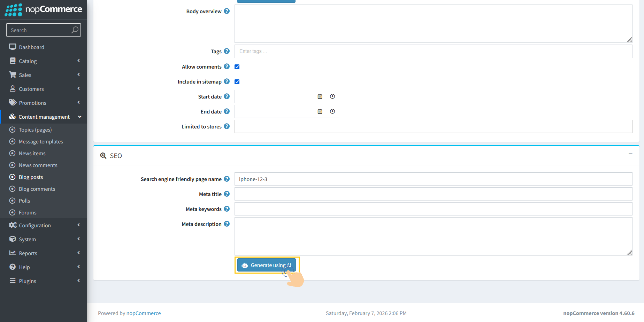The width and height of the screenshot is (644, 322).
Task: Click the Polls bullseye icon
Action: (x=12, y=201)
